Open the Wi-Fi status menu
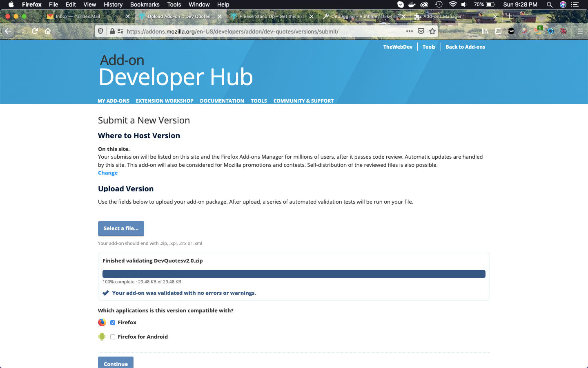588x368 pixels. [452, 4]
